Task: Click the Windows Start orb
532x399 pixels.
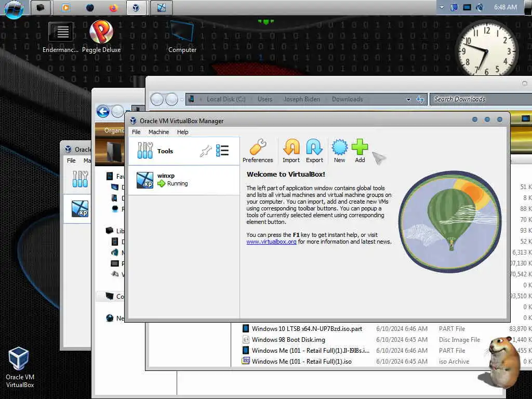Action: point(14,8)
